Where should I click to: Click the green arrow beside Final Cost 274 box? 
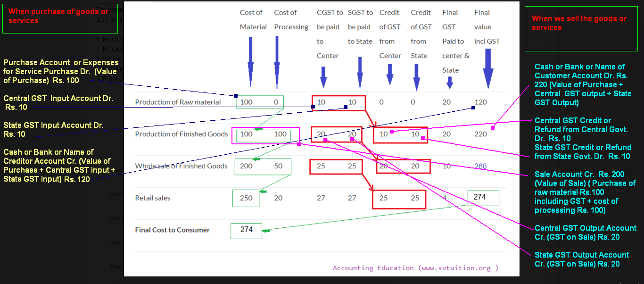click(267, 231)
